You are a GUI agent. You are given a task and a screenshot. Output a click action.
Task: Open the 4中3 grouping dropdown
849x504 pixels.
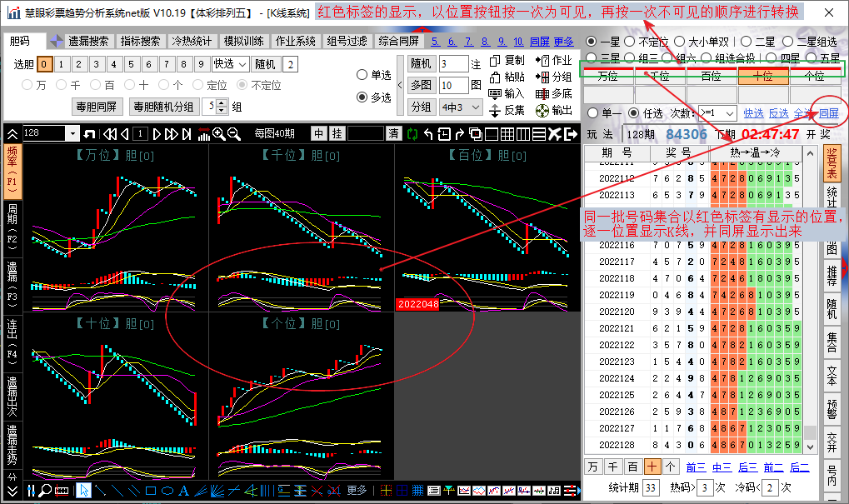point(462,107)
